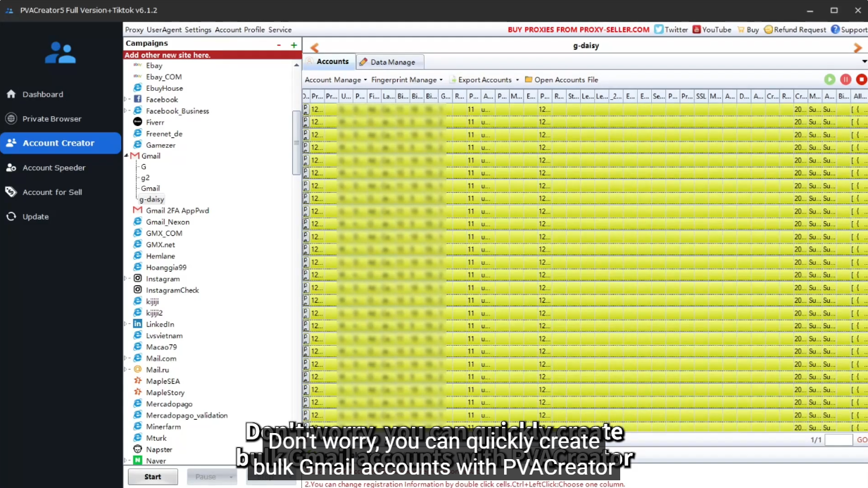This screenshot has width=868, height=488.
Task: Expand the Facebook campaign node
Action: tap(127, 99)
